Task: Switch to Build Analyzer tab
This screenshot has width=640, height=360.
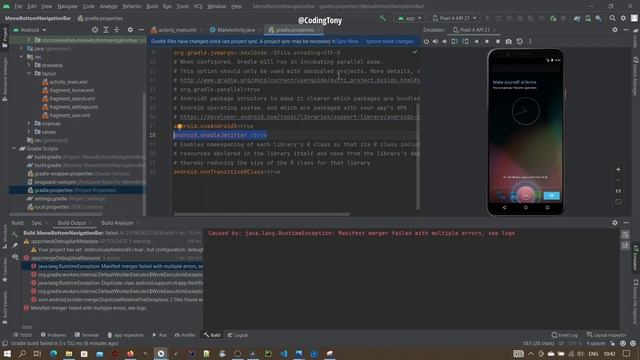Action: coord(117,223)
